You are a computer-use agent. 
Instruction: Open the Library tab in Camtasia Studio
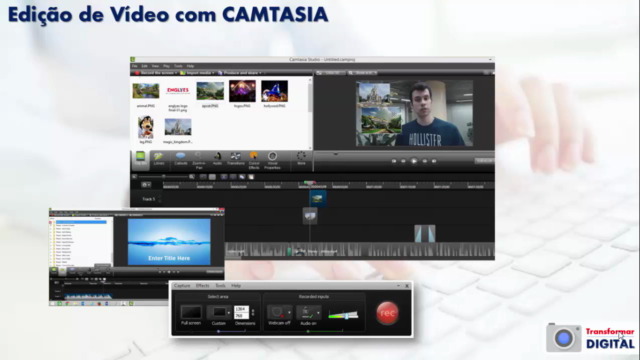[159, 159]
